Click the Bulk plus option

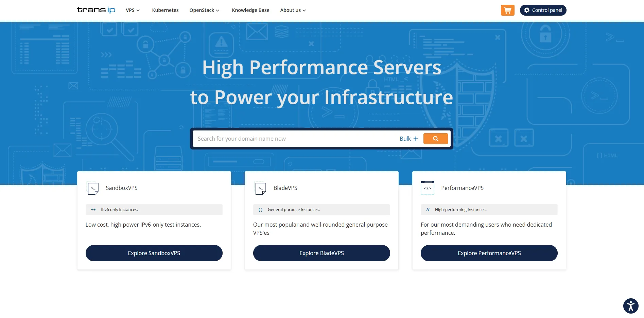(408, 139)
